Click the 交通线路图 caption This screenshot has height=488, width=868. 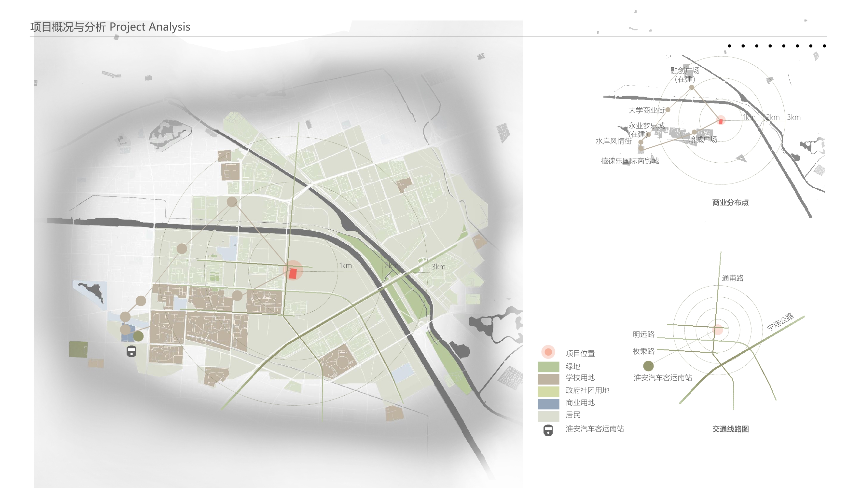click(730, 429)
